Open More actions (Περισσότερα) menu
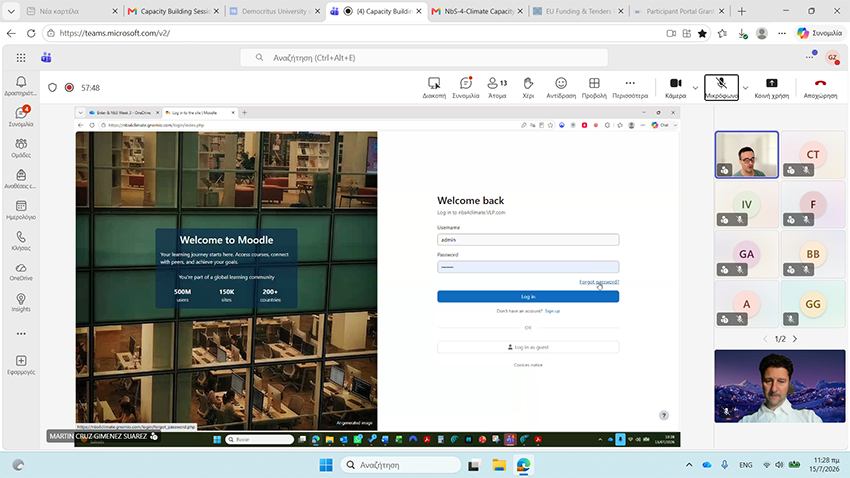This screenshot has width=850, height=478. coord(630,87)
